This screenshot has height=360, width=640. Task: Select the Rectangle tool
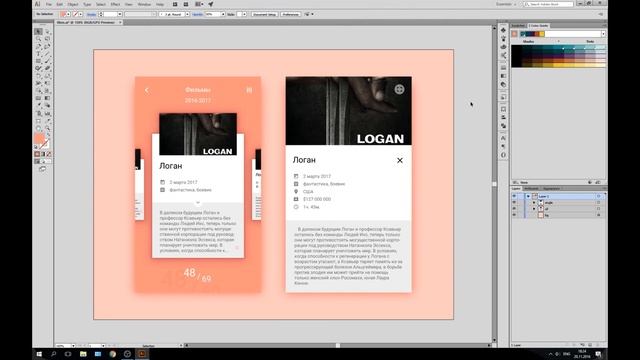[38, 61]
